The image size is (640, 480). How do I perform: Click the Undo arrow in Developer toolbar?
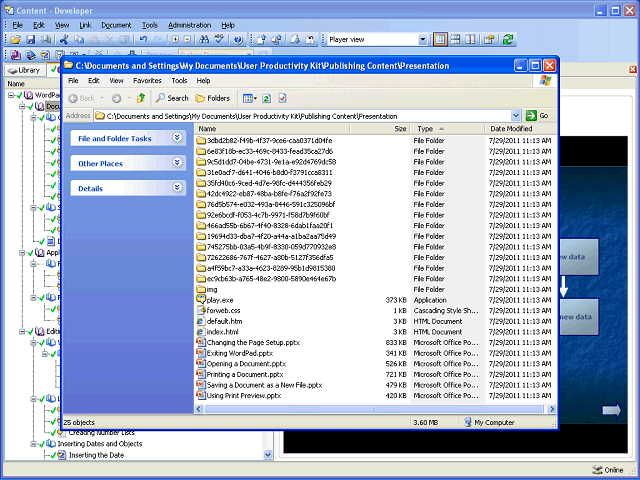coord(143,40)
